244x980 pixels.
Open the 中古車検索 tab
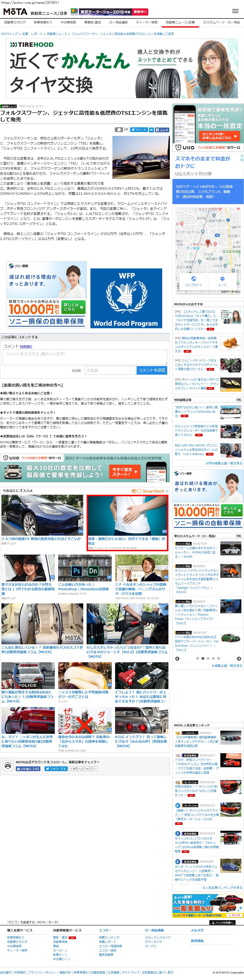(68, 22)
